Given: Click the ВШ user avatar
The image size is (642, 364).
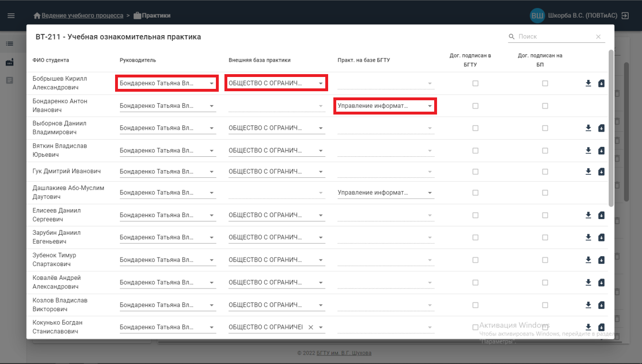Looking at the screenshot, I should click(x=537, y=16).
